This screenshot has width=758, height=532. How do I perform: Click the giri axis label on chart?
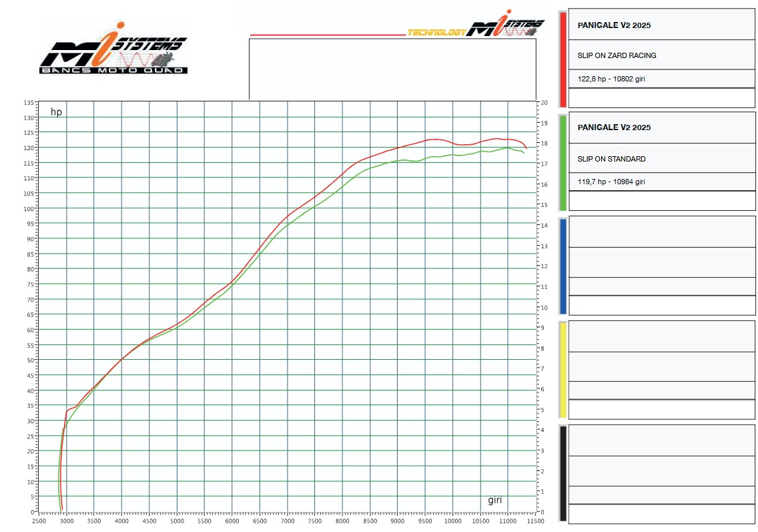tap(494, 500)
